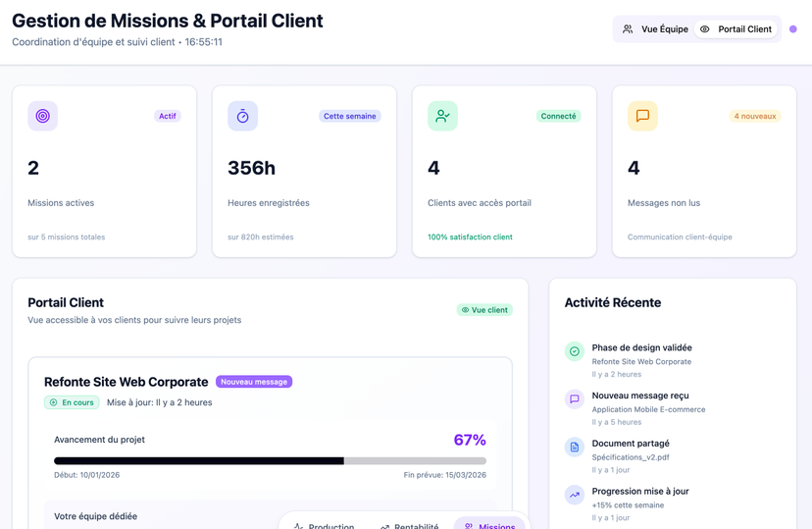Viewport: 812px width, 529px height.
Task: Click the eye icon in Portail Client toggle
Action: pyautogui.click(x=705, y=29)
